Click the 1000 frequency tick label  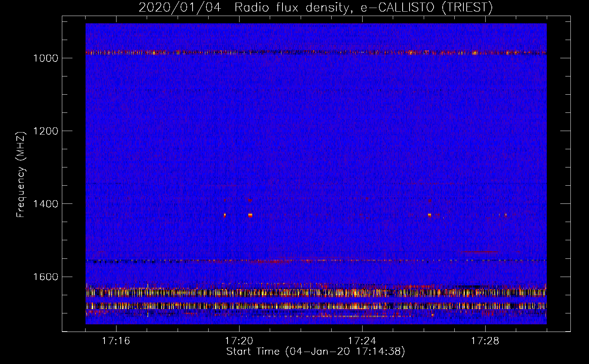point(46,58)
